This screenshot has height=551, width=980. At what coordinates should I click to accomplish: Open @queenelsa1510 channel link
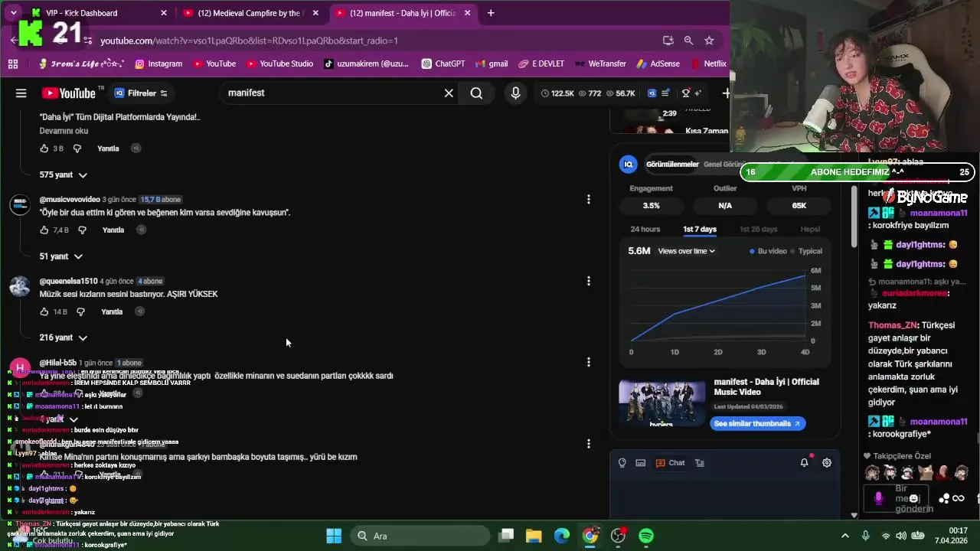coord(68,281)
